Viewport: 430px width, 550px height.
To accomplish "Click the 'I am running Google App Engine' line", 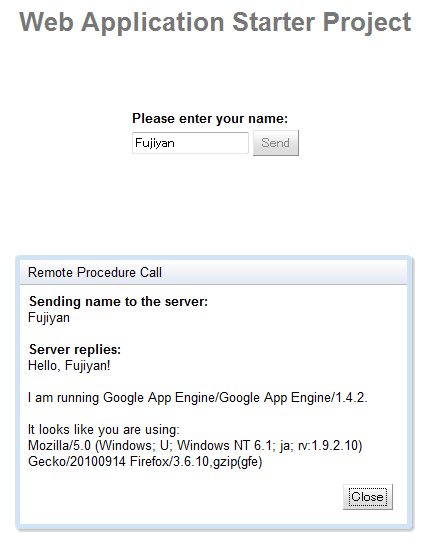I will point(197,398).
